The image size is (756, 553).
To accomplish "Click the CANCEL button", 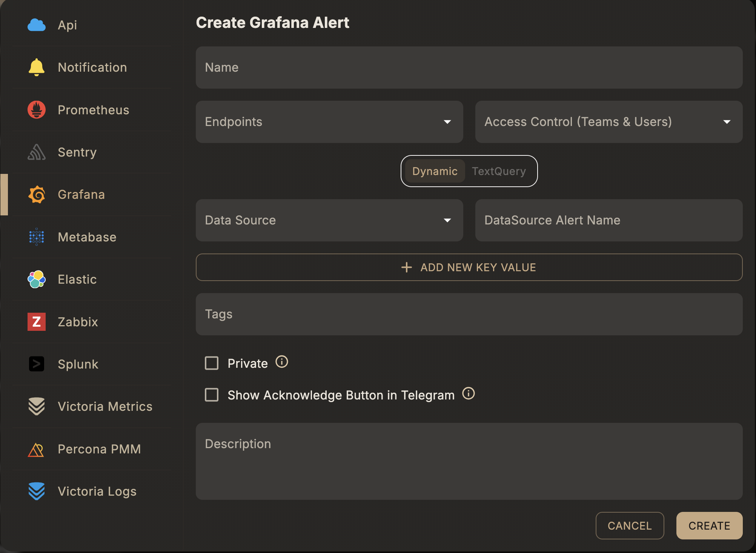I will tap(630, 525).
